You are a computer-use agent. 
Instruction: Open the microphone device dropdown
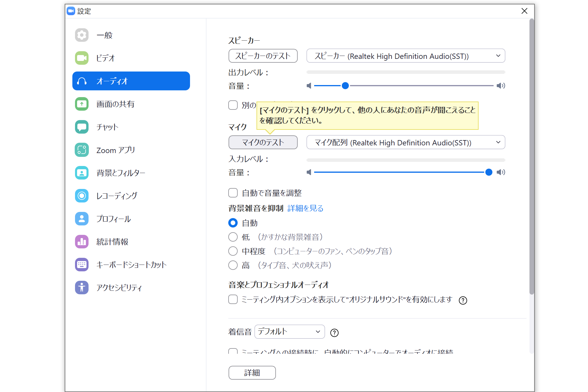click(x=406, y=142)
